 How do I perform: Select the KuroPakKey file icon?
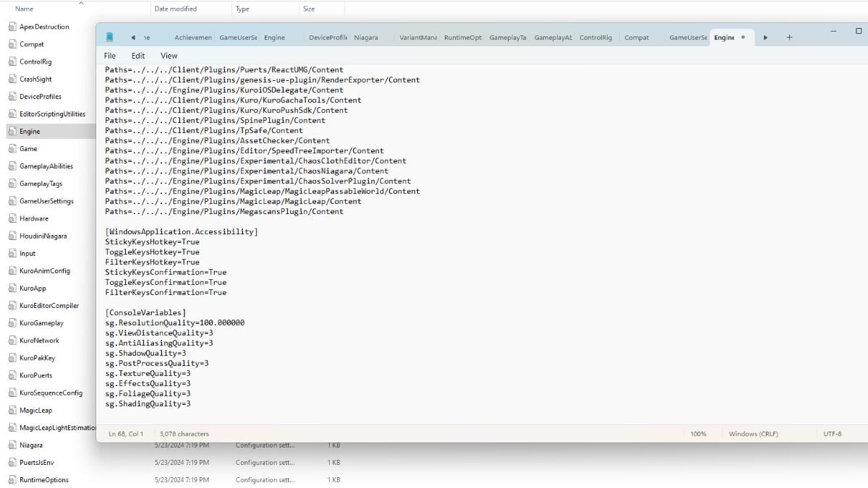(x=12, y=358)
